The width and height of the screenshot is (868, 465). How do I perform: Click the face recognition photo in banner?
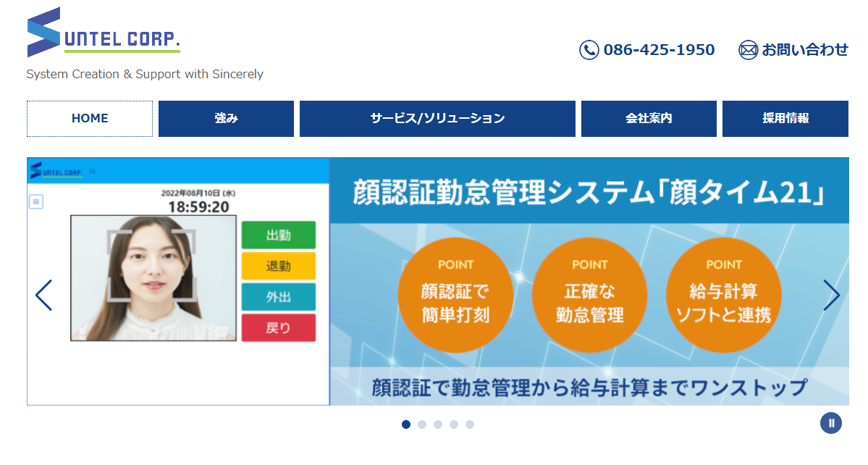153,278
